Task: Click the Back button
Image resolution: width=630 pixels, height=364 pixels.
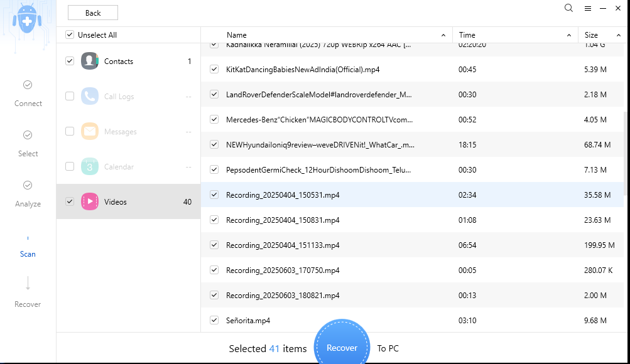Action: coord(92,12)
